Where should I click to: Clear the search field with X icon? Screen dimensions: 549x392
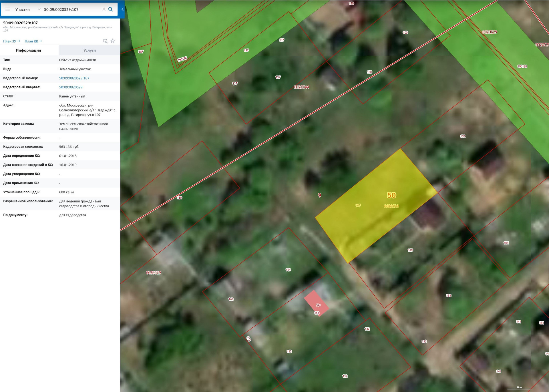104,9
